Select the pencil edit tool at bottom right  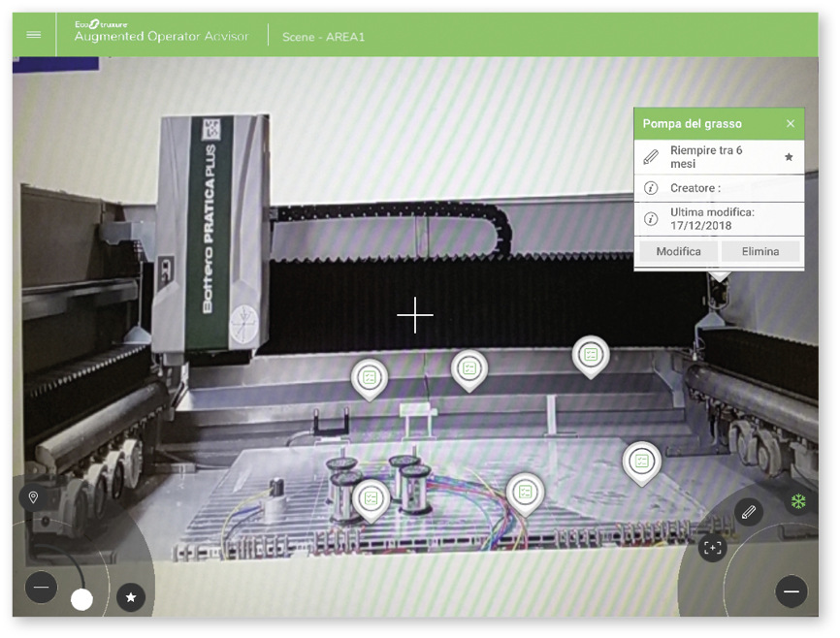[x=748, y=512]
